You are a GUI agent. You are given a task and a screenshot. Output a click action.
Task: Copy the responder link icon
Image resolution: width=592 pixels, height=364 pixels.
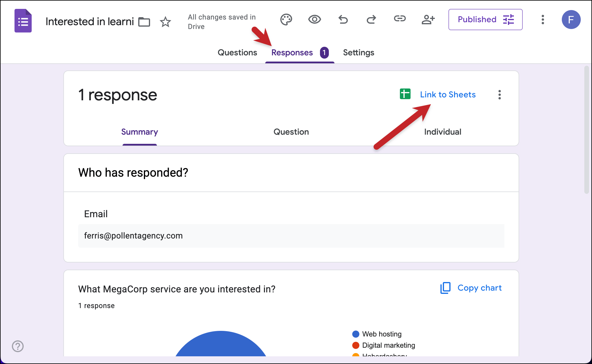click(x=400, y=20)
